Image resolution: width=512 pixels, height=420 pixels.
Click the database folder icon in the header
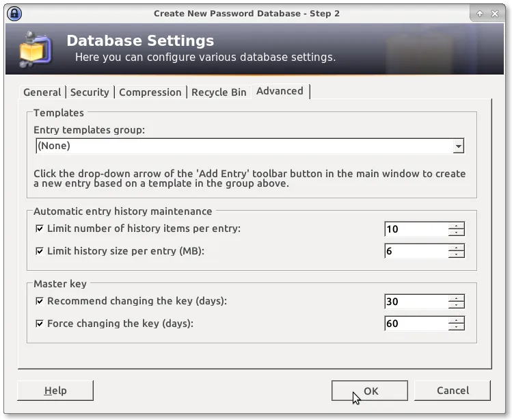click(x=34, y=51)
